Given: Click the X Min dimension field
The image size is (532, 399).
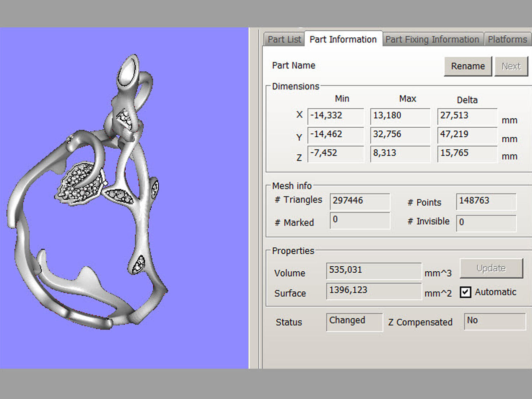Looking at the screenshot, I should coord(335,116).
